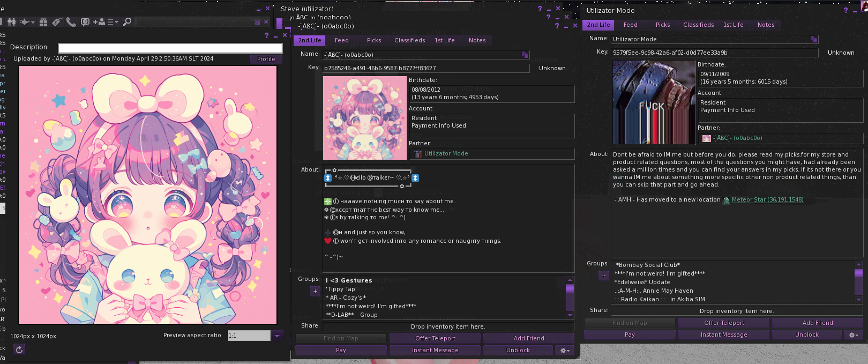
Task: Open the Preview aspect ratio dropdown
Action: 277,336
